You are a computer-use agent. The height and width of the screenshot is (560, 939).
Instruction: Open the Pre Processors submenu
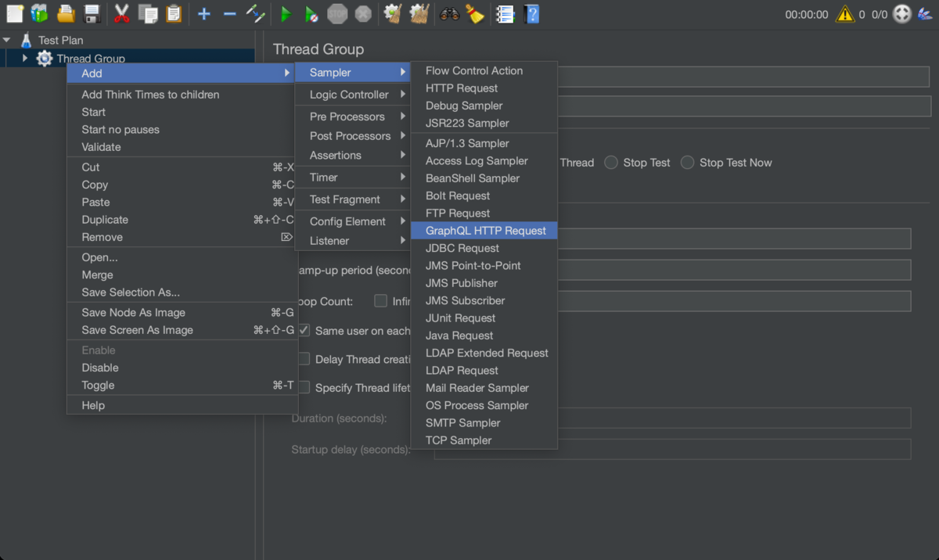[x=353, y=117]
